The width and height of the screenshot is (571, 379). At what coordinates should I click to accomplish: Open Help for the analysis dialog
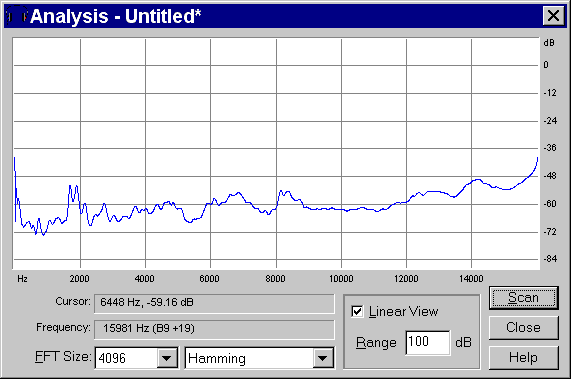(x=523, y=358)
